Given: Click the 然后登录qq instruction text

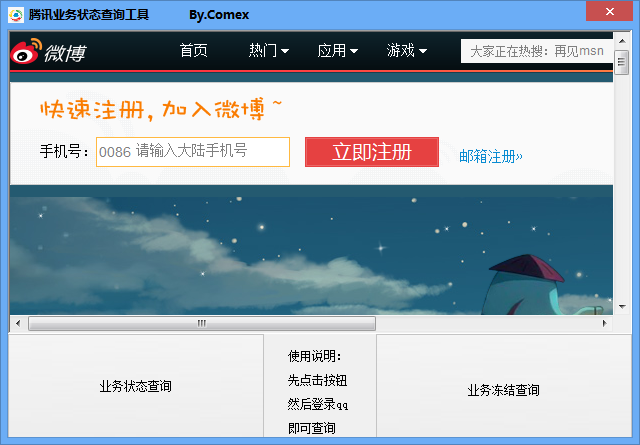Looking at the screenshot, I should (x=318, y=404).
